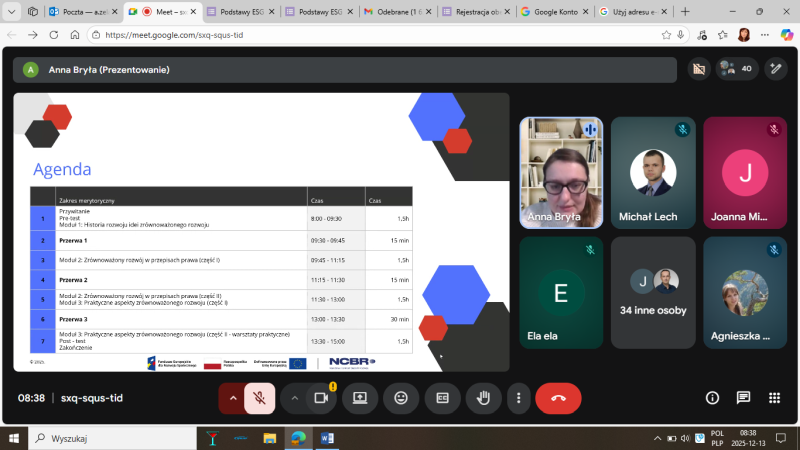Select Anna Bryła's video tile
This screenshot has width=800, height=450.
[x=560, y=172]
